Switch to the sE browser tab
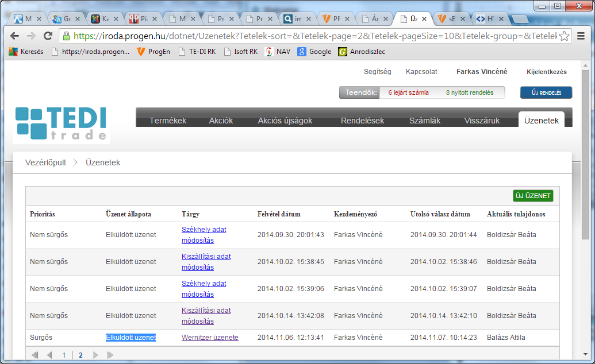Image resolution: width=595 pixels, height=364 pixels. click(451, 18)
